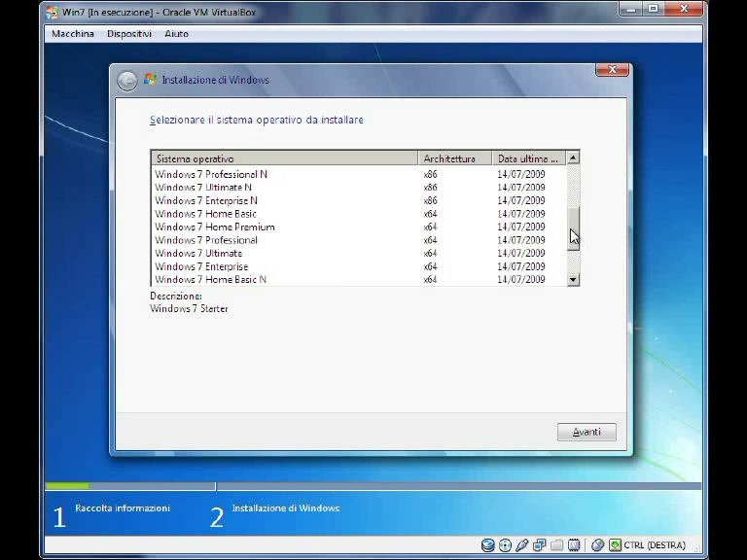The height and width of the screenshot is (560, 747).
Task: Click the mouse integration status icon
Action: 597,544
